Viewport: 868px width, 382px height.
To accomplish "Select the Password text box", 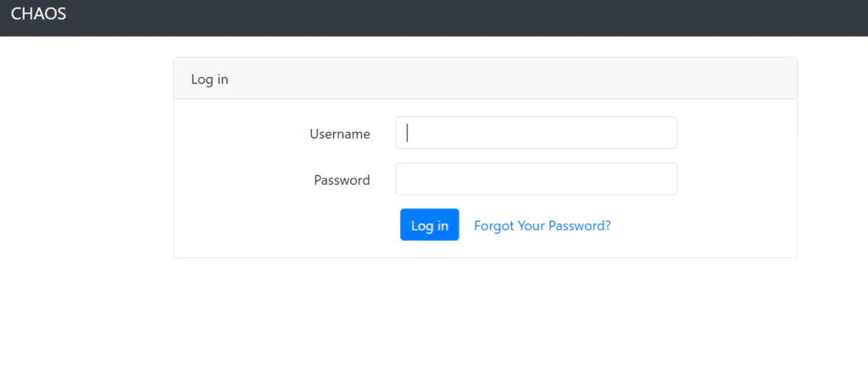I will click(536, 179).
